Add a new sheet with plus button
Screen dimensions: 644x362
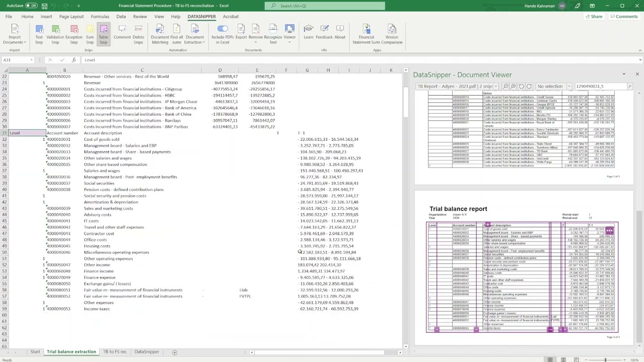[175, 352]
